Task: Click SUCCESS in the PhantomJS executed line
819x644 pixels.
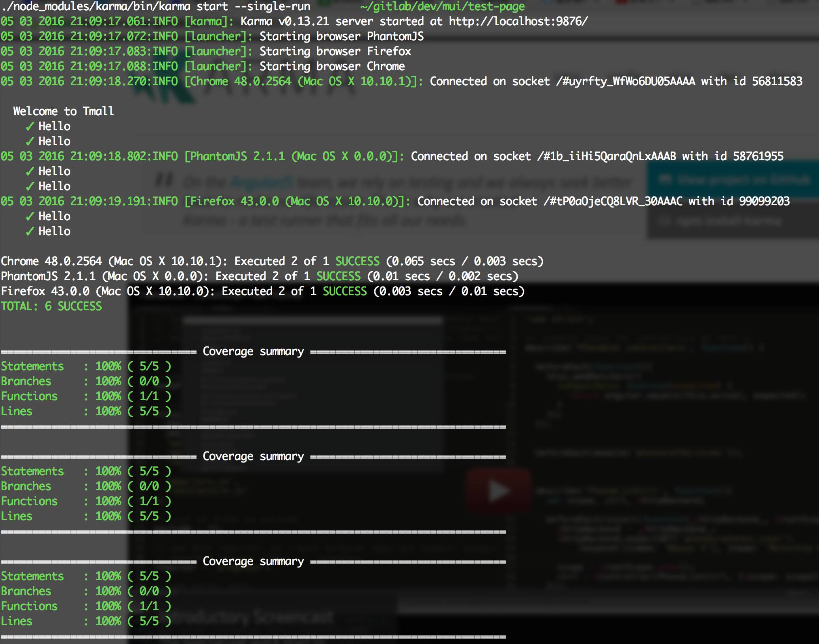Action: [x=338, y=276]
